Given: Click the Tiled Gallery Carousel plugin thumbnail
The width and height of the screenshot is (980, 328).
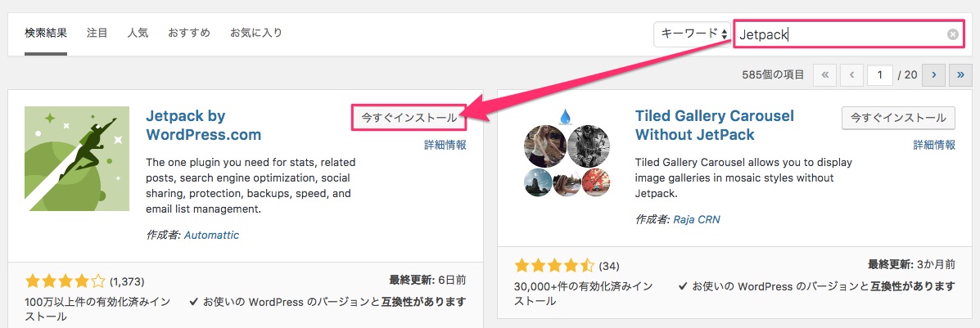Looking at the screenshot, I should (566, 153).
